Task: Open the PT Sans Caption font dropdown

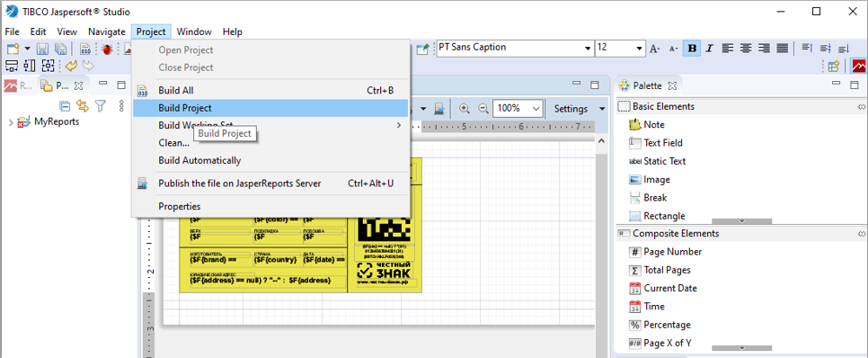Action: pos(588,49)
